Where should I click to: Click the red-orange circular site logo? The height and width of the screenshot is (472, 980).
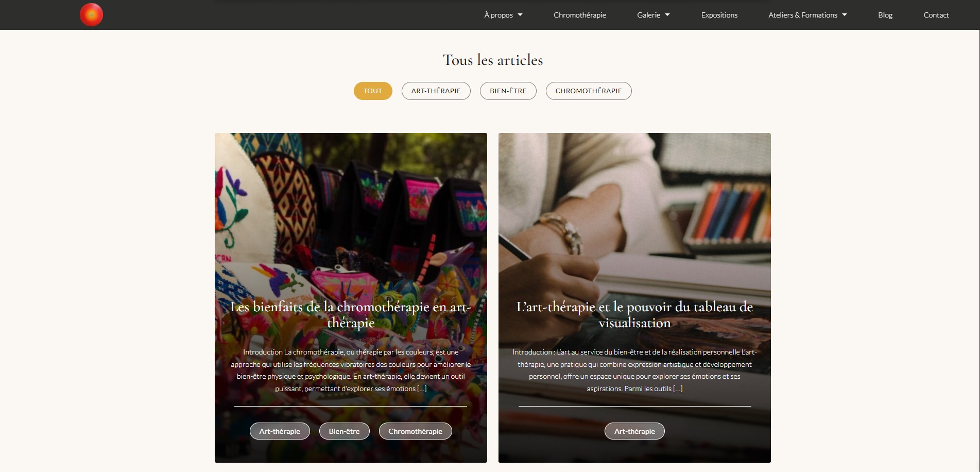click(x=91, y=14)
